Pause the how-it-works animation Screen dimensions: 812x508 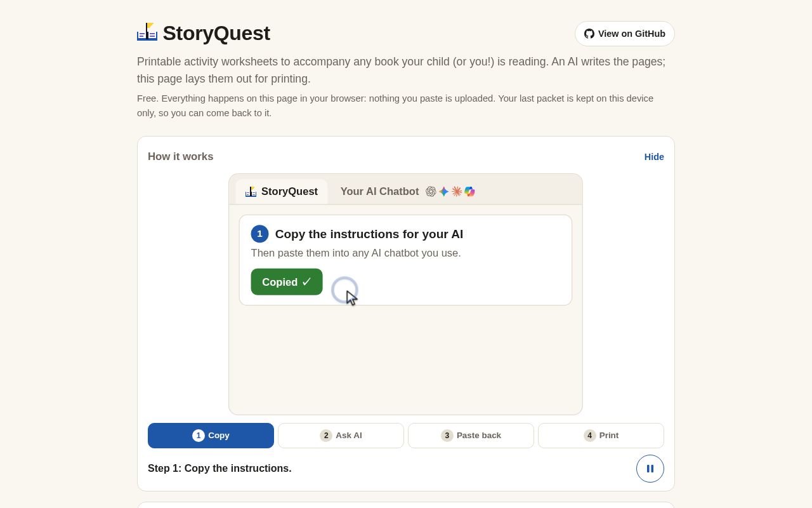(650, 469)
